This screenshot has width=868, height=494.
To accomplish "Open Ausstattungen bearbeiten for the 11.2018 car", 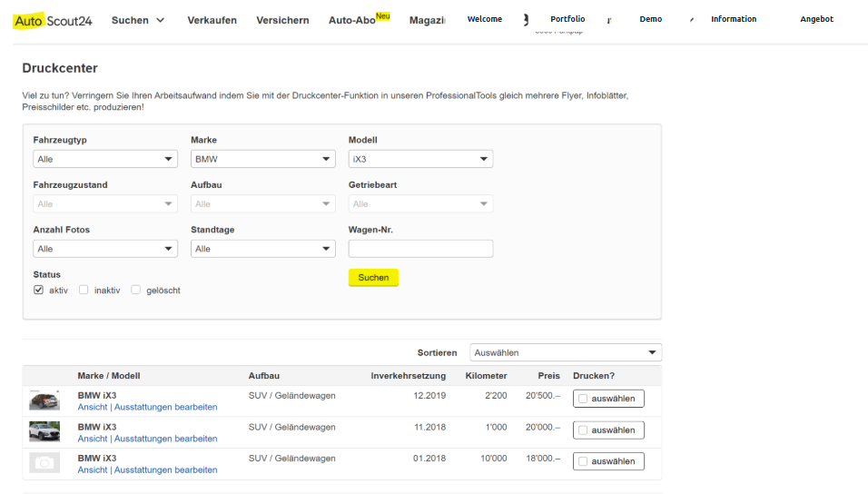I will [165, 439].
